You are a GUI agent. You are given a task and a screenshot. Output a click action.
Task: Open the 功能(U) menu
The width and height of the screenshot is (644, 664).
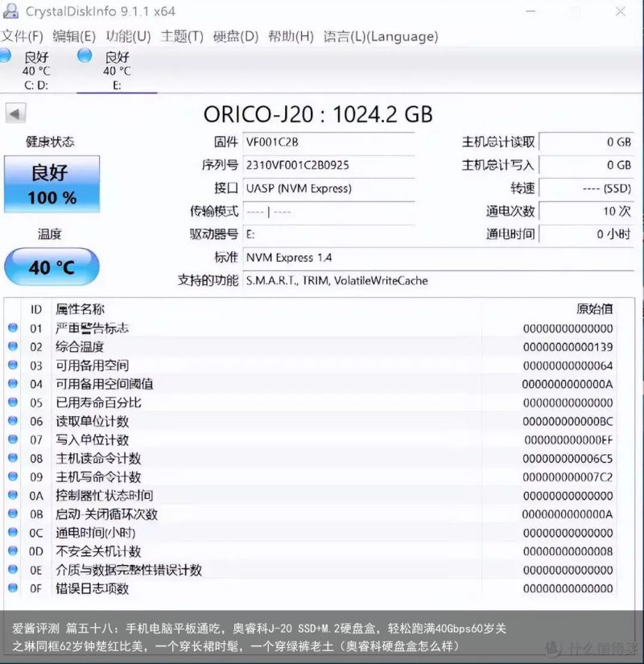pos(128,36)
